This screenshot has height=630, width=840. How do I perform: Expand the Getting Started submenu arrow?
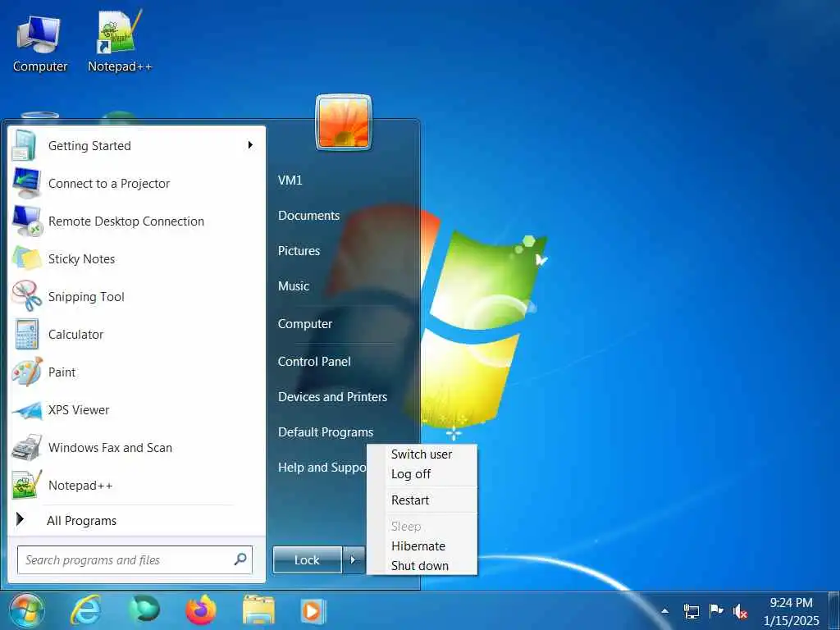(250, 144)
